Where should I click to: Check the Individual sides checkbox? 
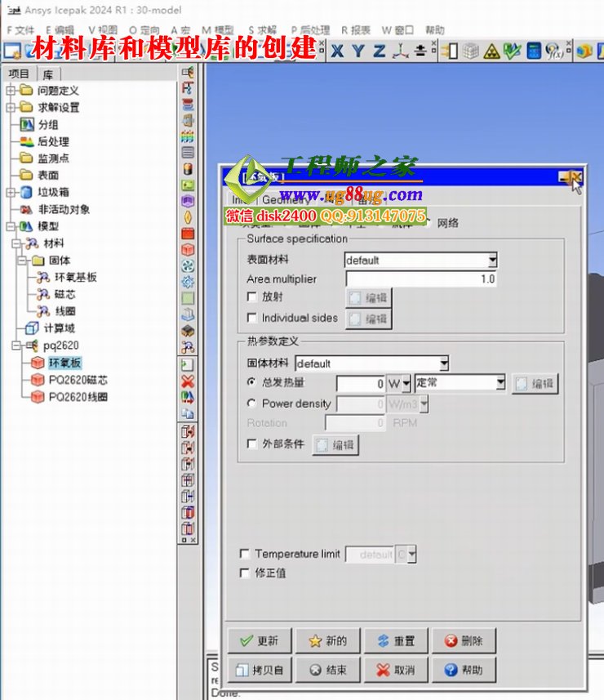point(252,319)
